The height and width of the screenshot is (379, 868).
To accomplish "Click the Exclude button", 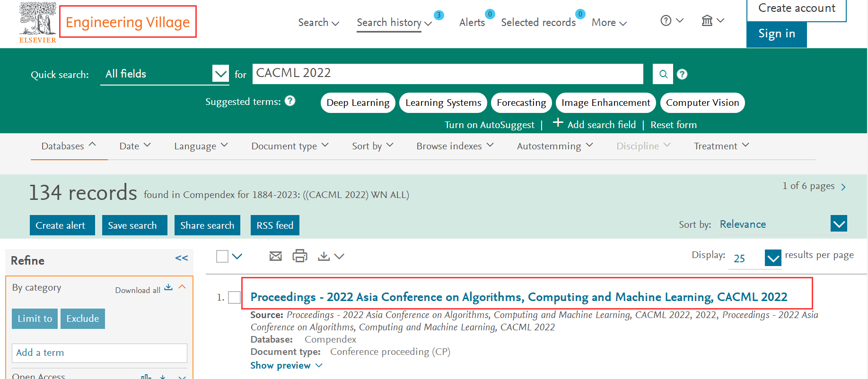I will click(x=83, y=319).
